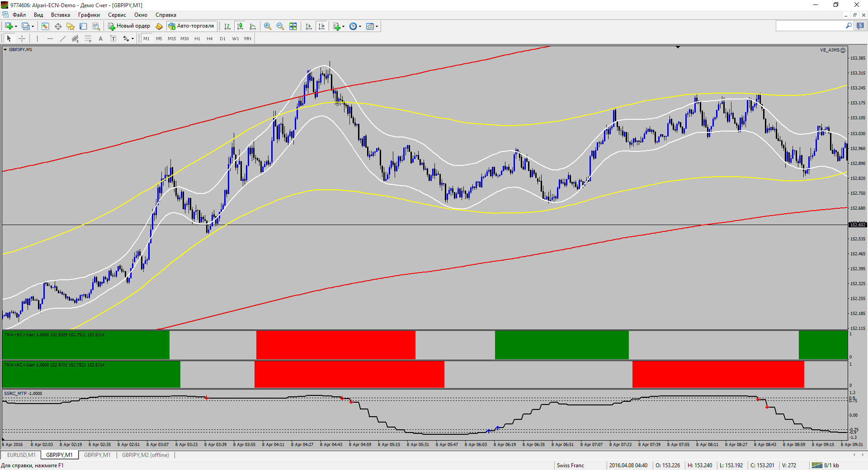Switch to the H1 timeframe
Screen dimensions: 868x470
tap(197, 38)
